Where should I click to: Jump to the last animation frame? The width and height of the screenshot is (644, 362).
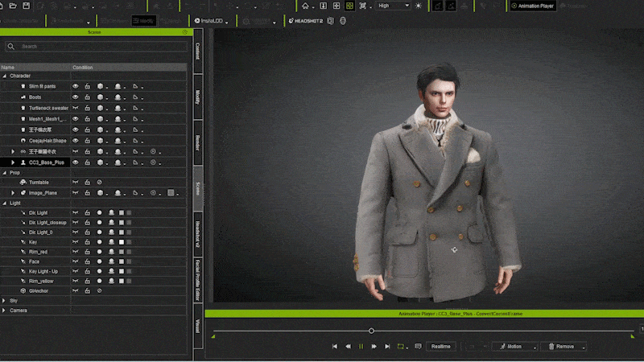click(x=386, y=346)
